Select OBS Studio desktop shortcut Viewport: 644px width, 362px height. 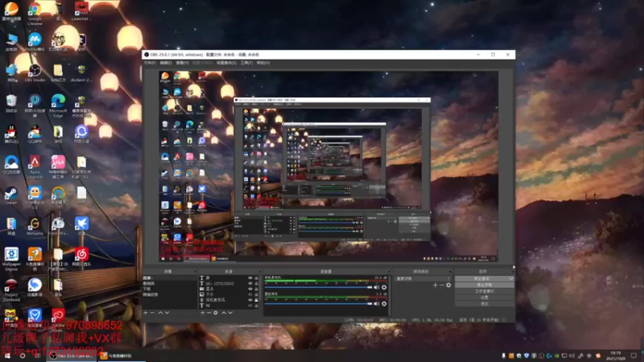click(x=35, y=73)
